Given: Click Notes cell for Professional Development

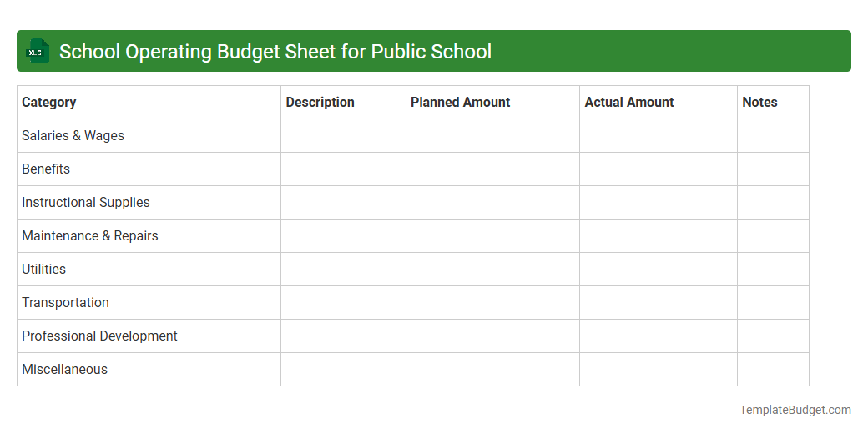Looking at the screenshot, I should [x=774, y=336].
